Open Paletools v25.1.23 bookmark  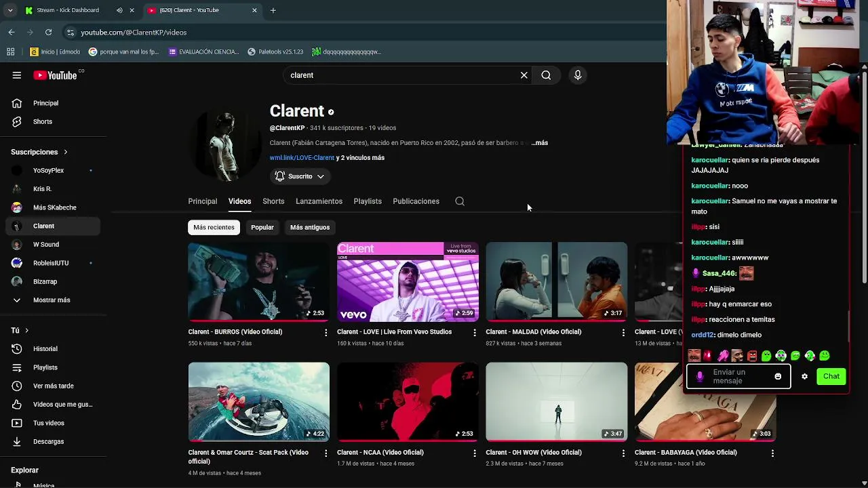(275, 52)
